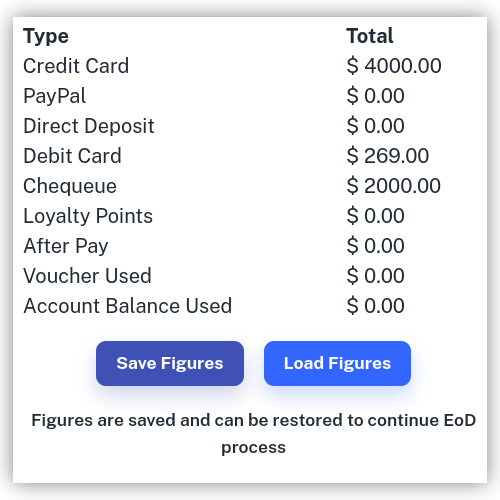This screenshot has height=500, width=500.
Task: Click the PayPal total amount
Action: [x=375, y=96]
